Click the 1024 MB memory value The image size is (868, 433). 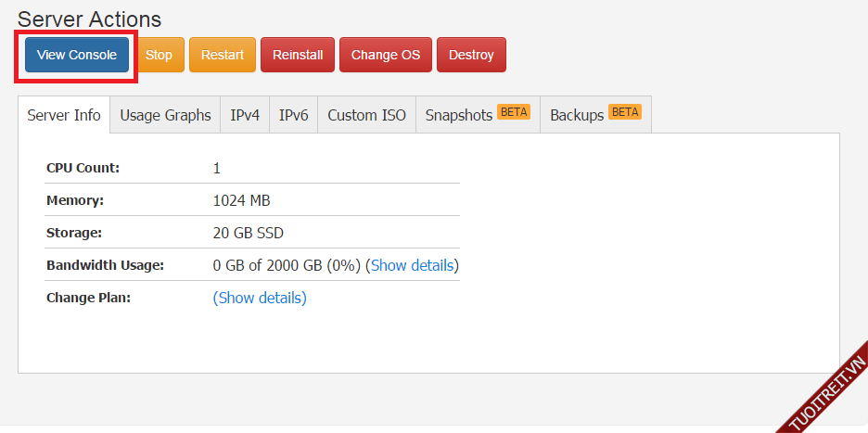(x=241, y=200)
